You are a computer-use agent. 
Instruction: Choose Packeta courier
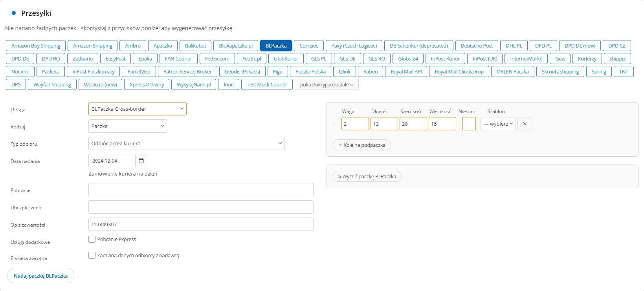click(51, 71)
